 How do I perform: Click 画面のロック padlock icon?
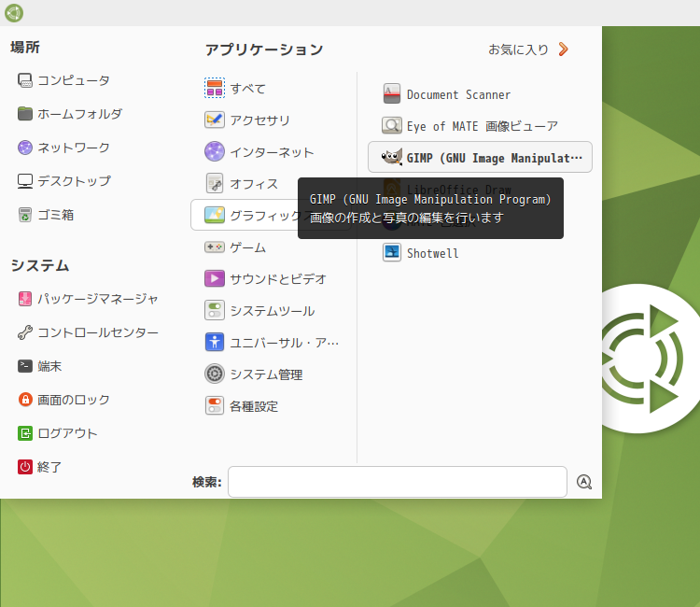pyautogui.click(x=25, y=400)
